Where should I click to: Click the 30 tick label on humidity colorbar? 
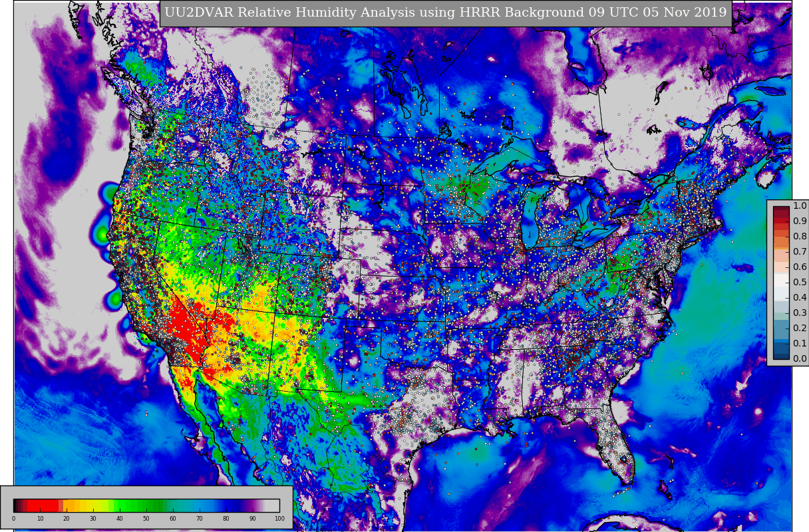tap(93, 519)
